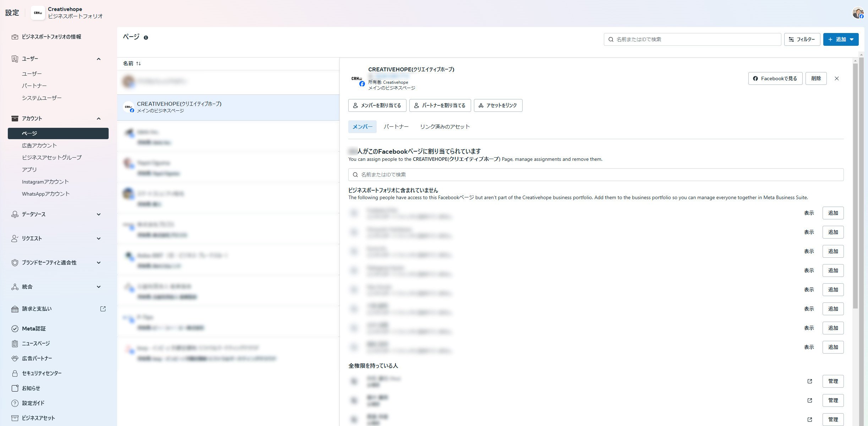Click 表示 link in first non-portfolio row
Screen dimensions: 868x426
[809, 213]
